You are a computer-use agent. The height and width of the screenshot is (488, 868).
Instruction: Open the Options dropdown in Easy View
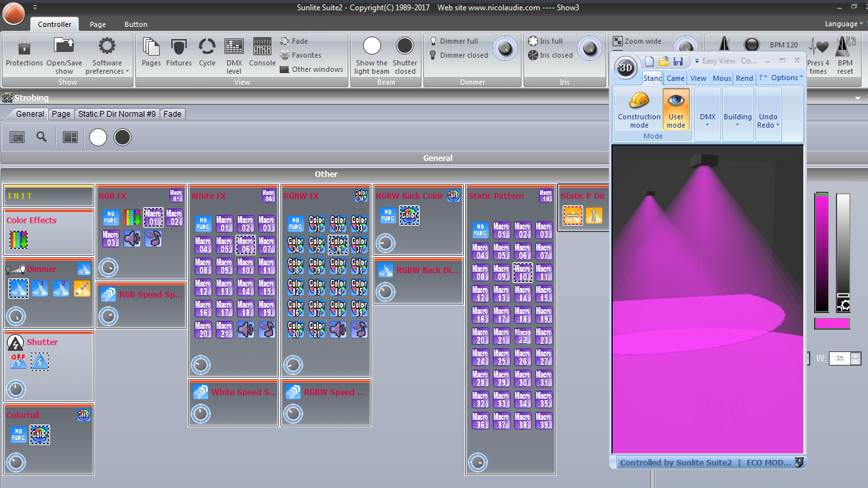pos(787,78)
